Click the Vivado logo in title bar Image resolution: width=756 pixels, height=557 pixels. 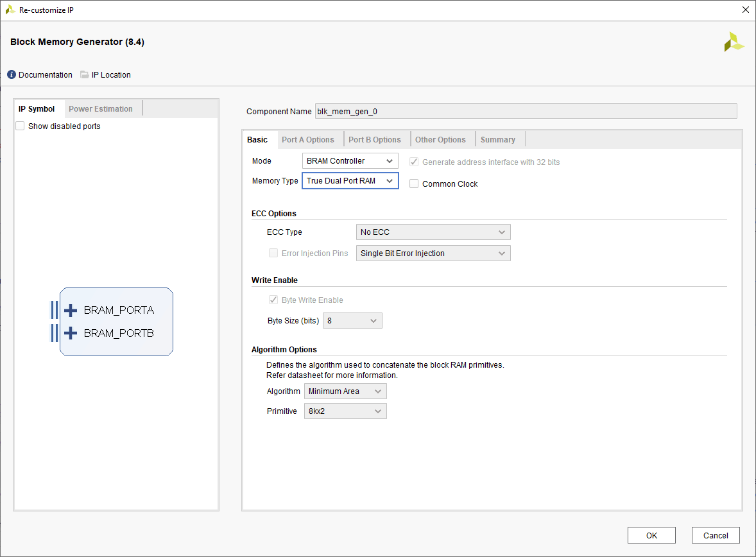click(x=10, y=10)
